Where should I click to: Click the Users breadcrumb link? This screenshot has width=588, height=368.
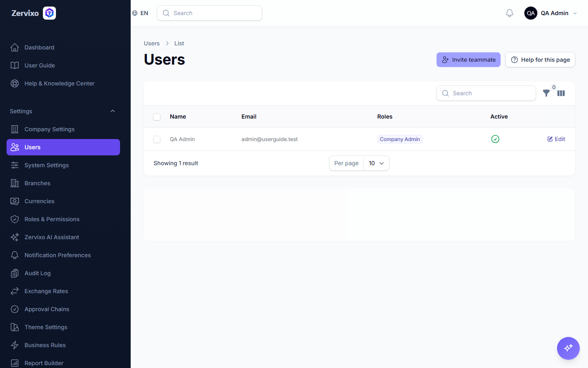click(151, 43)
